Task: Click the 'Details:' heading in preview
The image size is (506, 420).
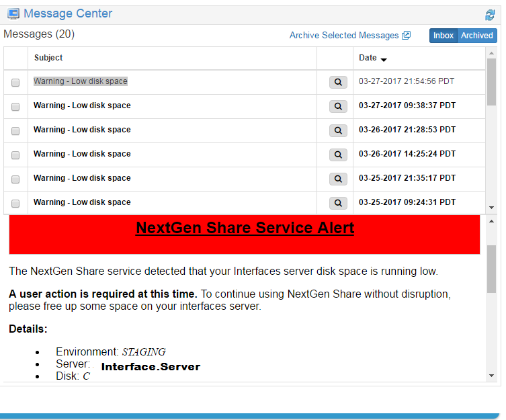Action: click(x=28, y=329)
